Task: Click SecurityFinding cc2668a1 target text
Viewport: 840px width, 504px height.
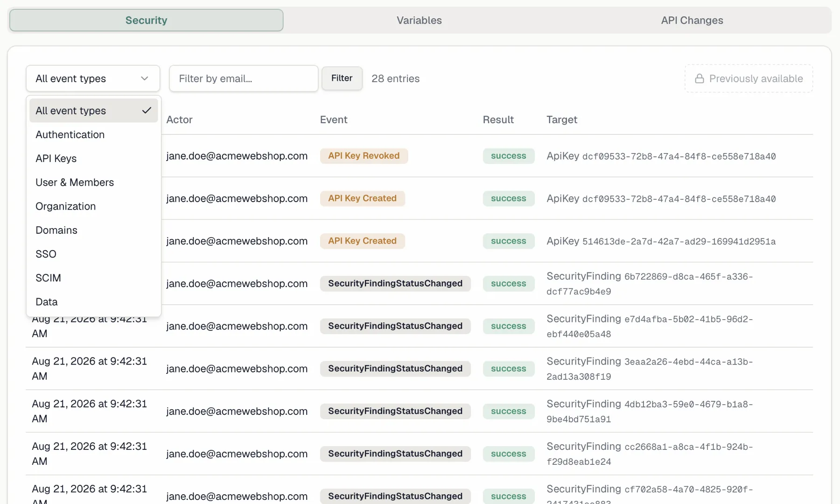Action: [650, 454]
